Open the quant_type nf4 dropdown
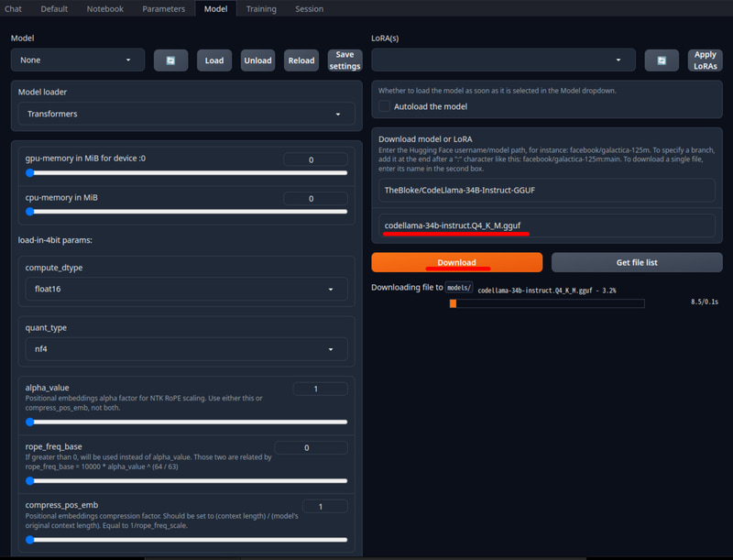The height and width of the screenshot is (560, 733). pos(186,348)
